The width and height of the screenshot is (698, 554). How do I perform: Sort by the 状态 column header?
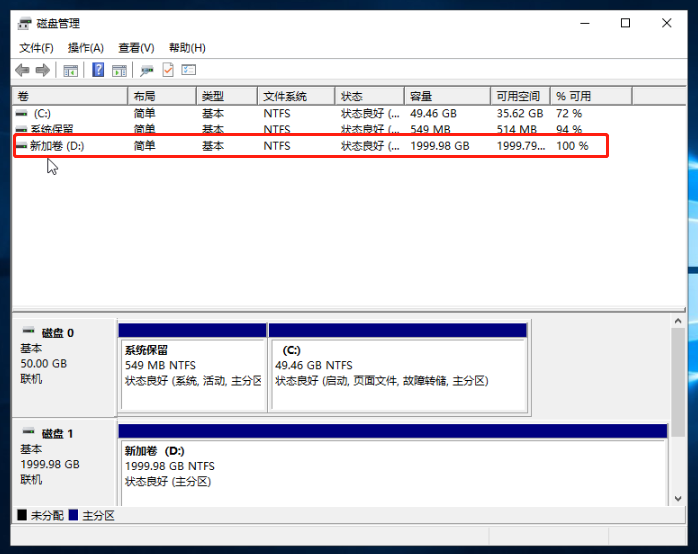(369, 96)
